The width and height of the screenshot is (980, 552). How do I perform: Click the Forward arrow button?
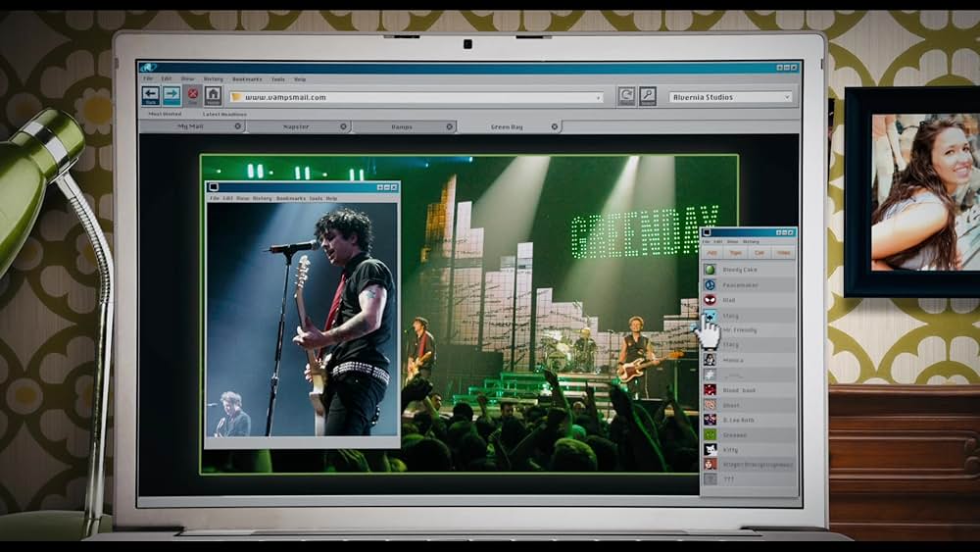click(171, 95)
